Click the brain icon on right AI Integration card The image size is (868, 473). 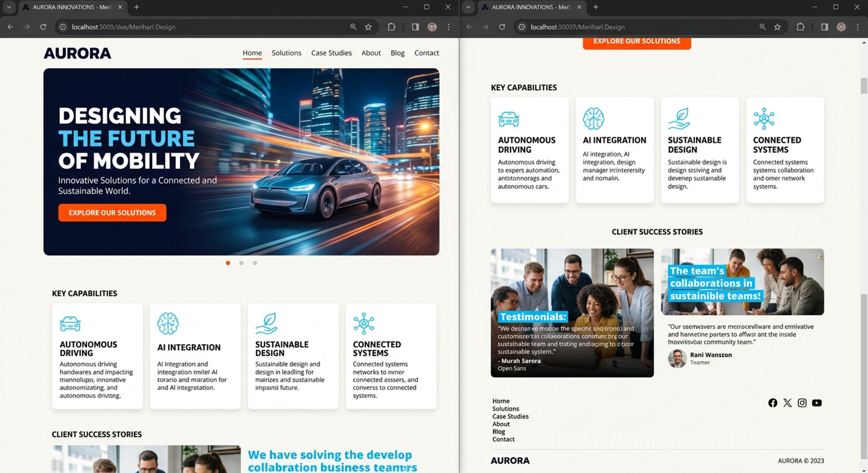pyautogui.click(x=593, y=119)
